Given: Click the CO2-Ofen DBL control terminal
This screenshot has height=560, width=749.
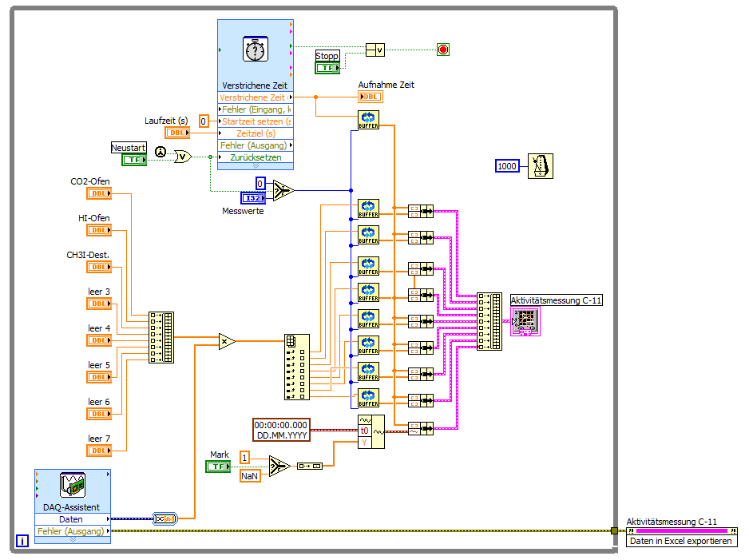Looking at the screenshot, I should pos(99,193).
